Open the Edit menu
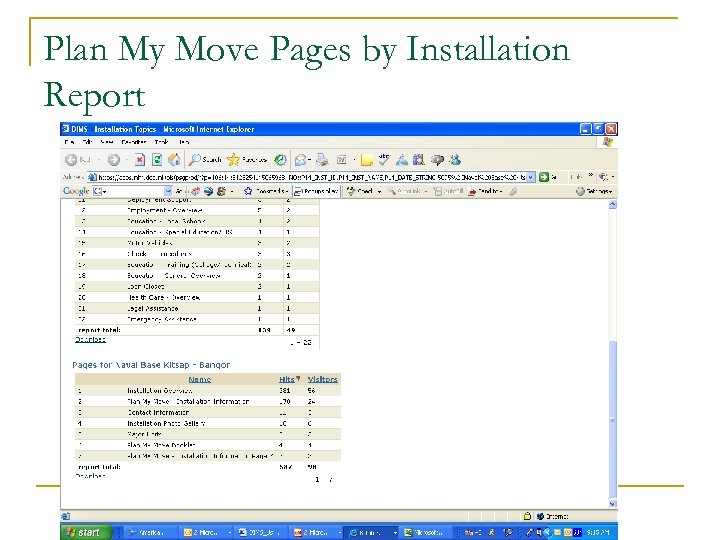The image size is (720, 540). [x=87, y=142]
